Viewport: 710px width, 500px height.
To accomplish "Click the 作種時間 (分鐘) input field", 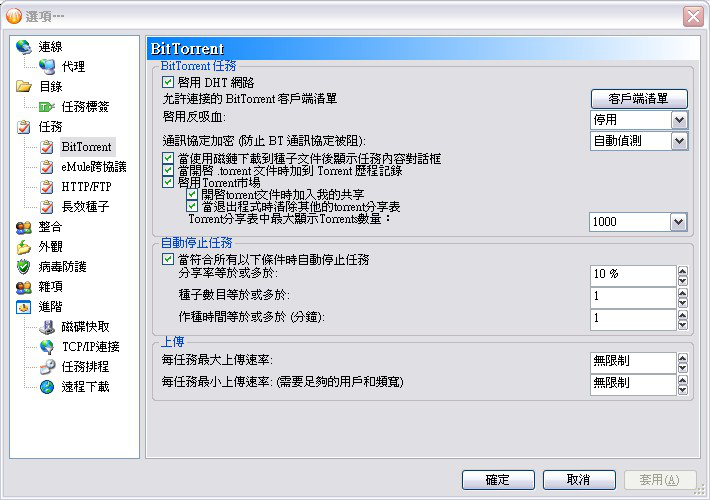I will point(633,320).
